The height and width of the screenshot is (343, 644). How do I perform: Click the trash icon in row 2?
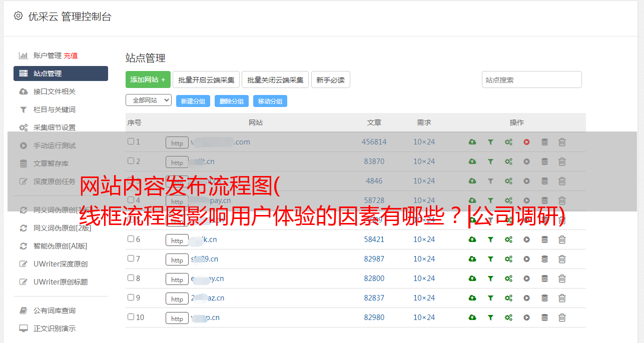pos(562,161)
